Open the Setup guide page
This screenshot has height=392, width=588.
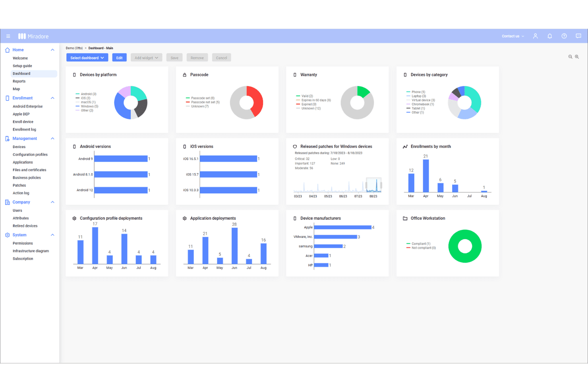(x=22, y=66)
